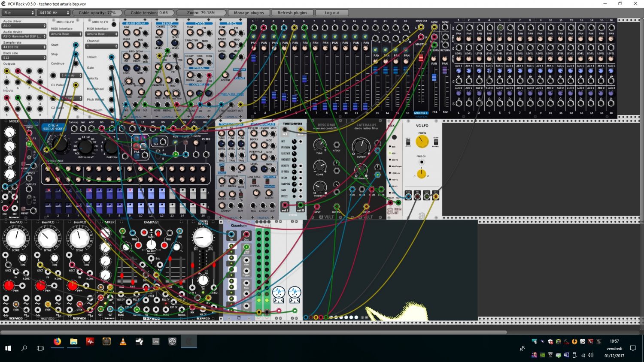Click the Log out button

pyautogui.click(x=332, y=13)
